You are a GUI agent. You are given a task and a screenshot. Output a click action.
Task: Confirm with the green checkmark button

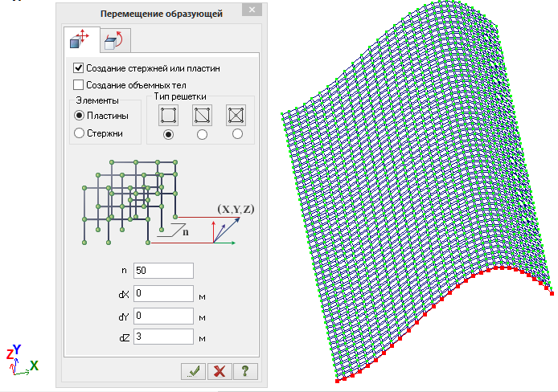[x=193, y=372]
